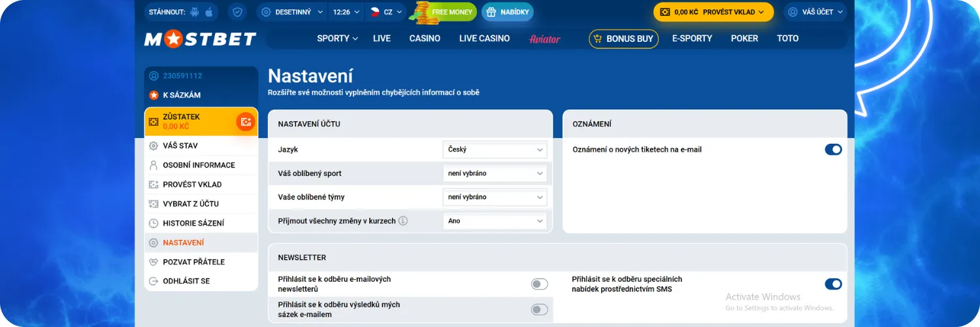Select Osobní informace in the sidebar
Screen dimensions: 980x327
click(x=199, y=165)
